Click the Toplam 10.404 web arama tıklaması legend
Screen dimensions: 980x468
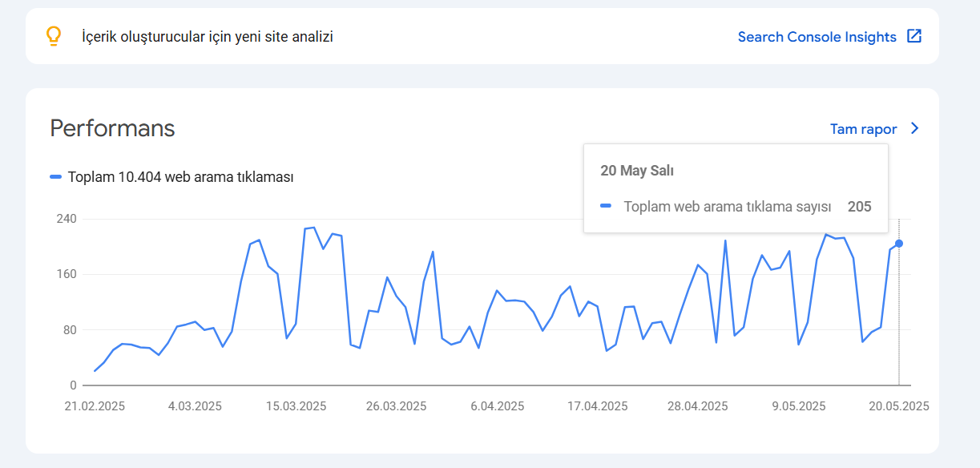tap(180, 177)
